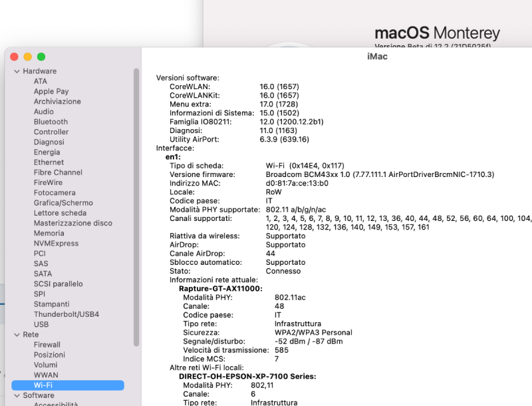Select NVMExpress in the sidebar
This screenshot has height=406, width=532.
click(56, 244)
